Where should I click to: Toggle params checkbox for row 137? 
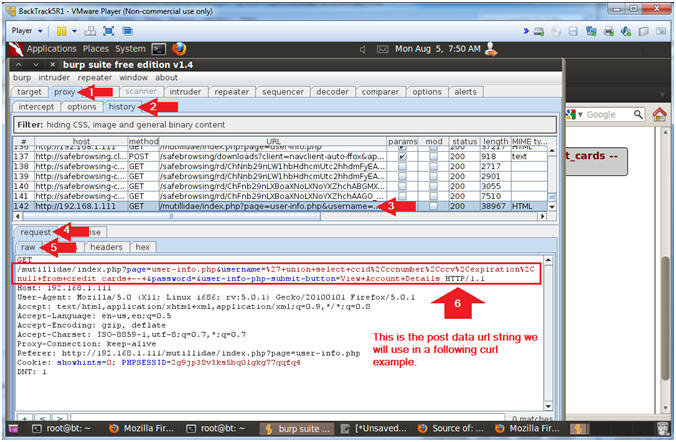(402, 157)
